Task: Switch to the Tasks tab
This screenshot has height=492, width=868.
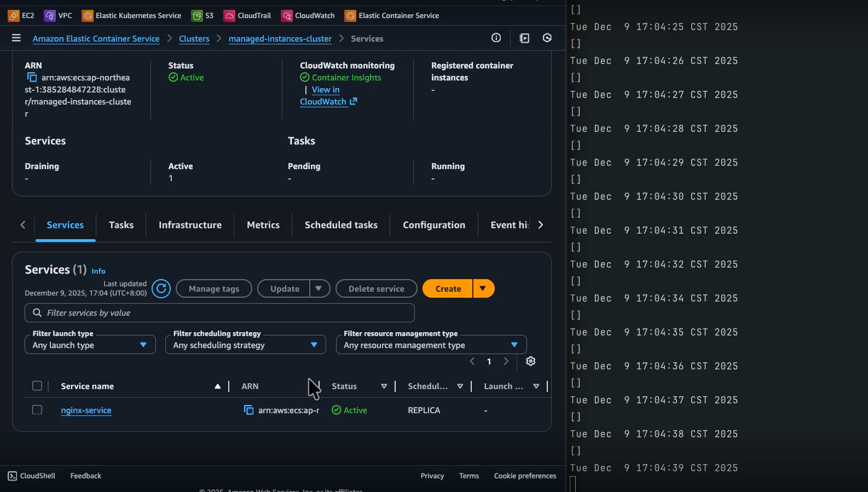Action: (121, 225)
